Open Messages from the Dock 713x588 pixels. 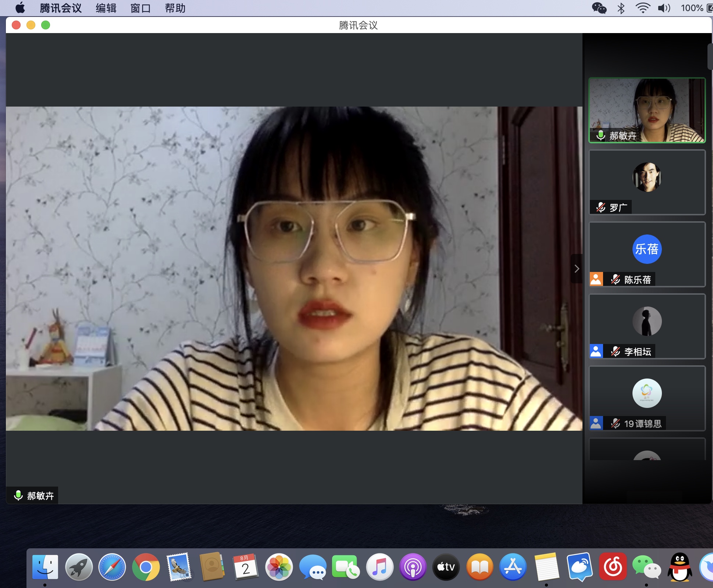(x=313, y=567)
